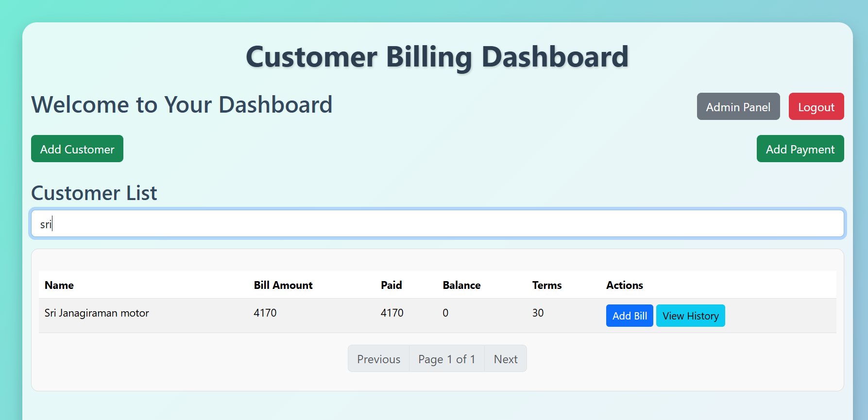868x420 pixels.
Task: Click the "Page 1 of 1" indicator
Action: [x=446, y=359]
